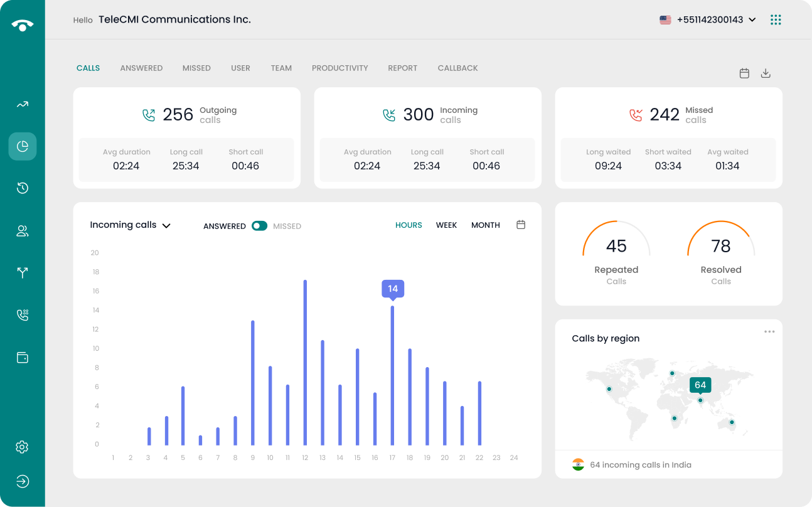Image resolution: width=812 pixels, height=507 pixels.
Task: Click the call flow branching sidebar icon
Action: [x=23, y=272]
